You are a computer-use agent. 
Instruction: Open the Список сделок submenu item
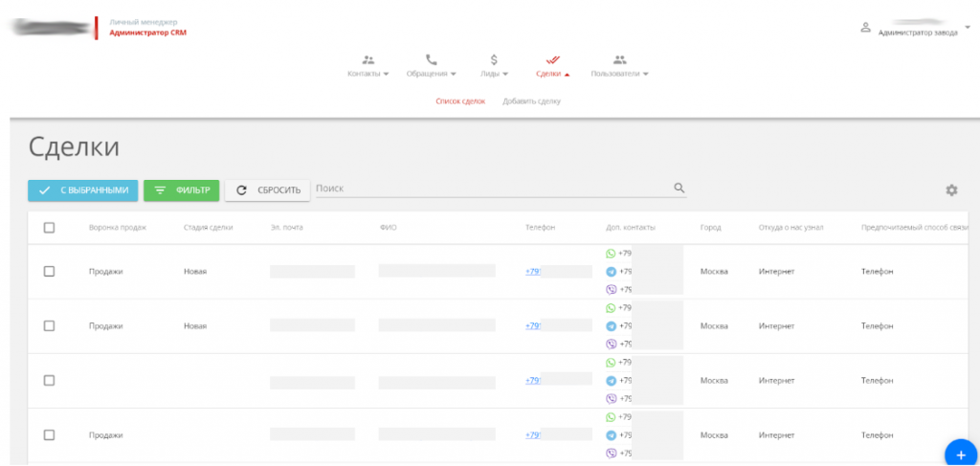click(460, 101)
